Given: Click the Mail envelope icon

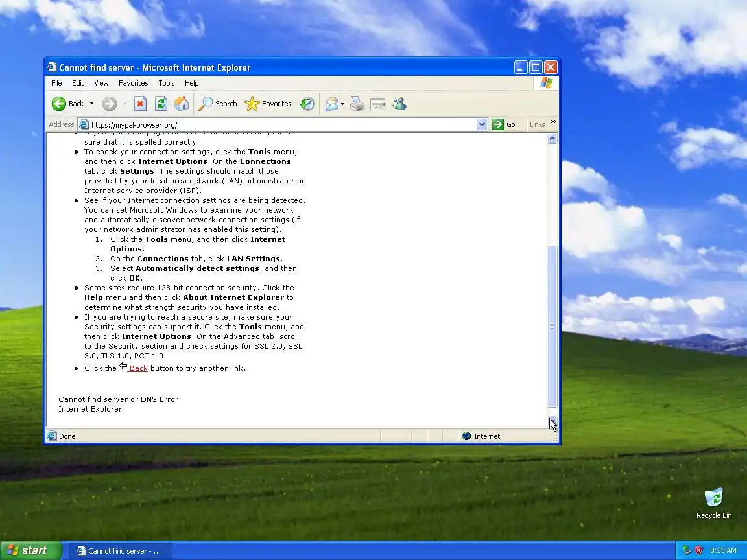Looking at the screenshot, I should (331, 104).
